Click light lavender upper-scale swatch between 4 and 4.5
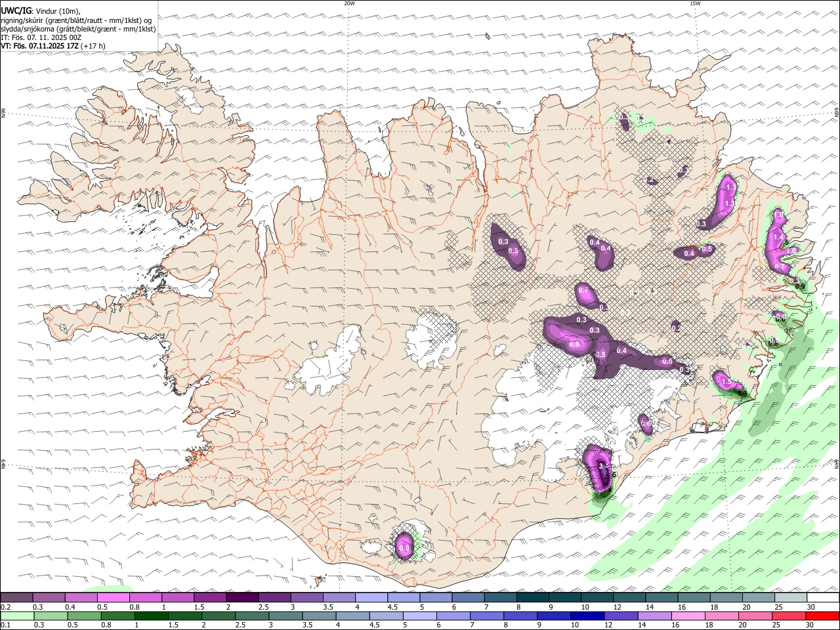 371,597
